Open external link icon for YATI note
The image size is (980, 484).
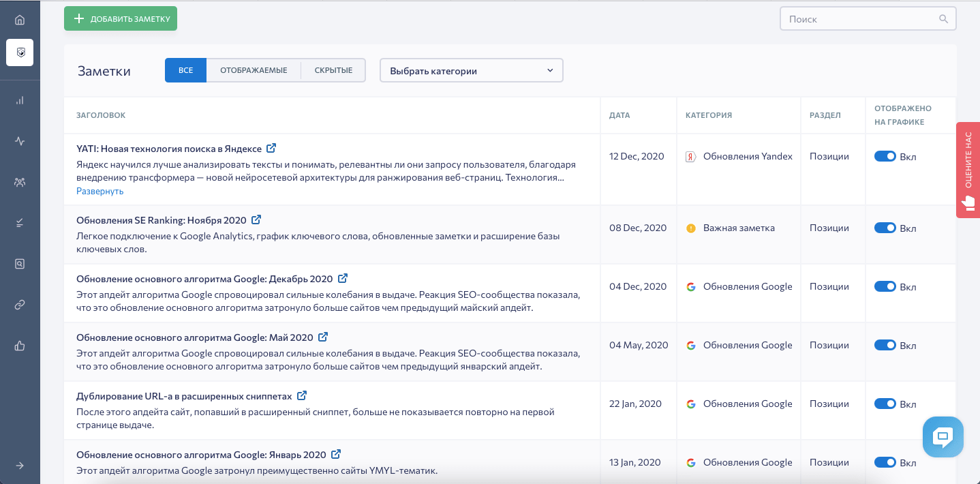coord(271,148)
